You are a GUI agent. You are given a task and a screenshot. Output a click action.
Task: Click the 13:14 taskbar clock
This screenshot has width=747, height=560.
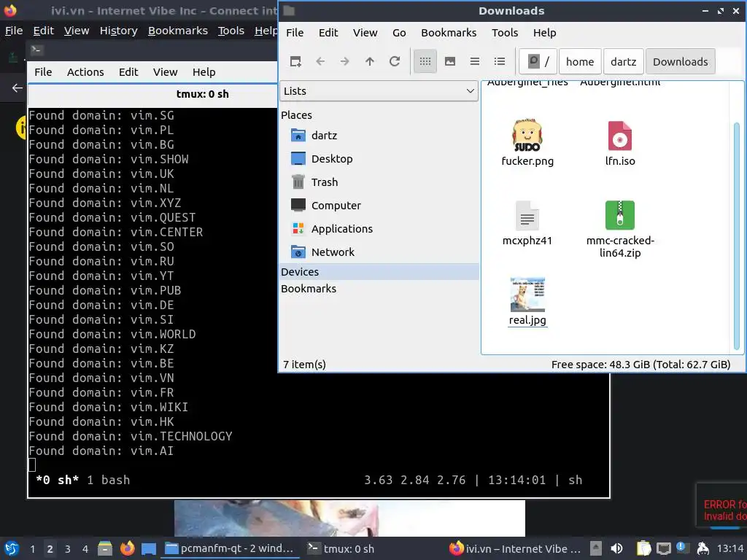tap(730, 548)
